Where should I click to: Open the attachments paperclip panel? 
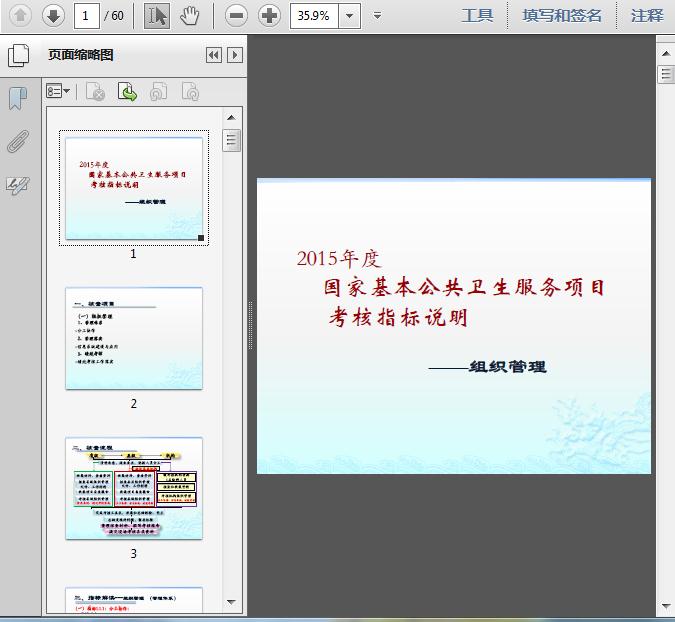pos(18,141)
